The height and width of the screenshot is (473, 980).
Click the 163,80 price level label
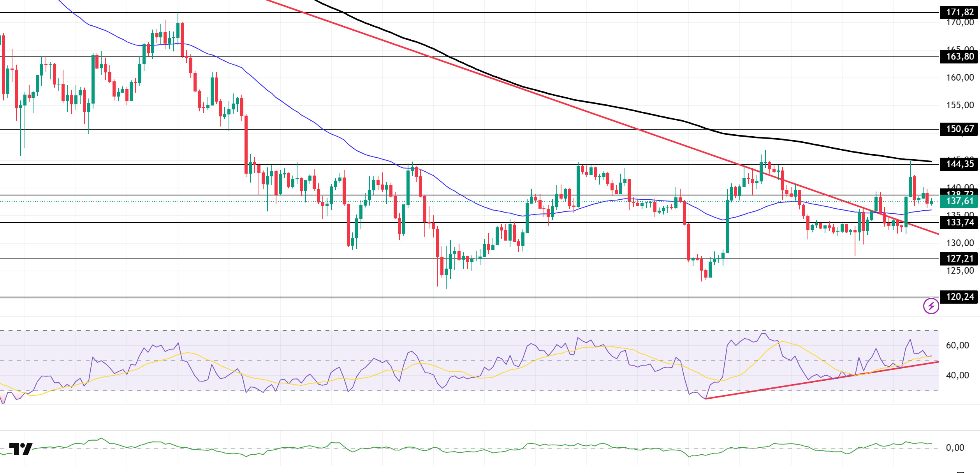point(959,57)
